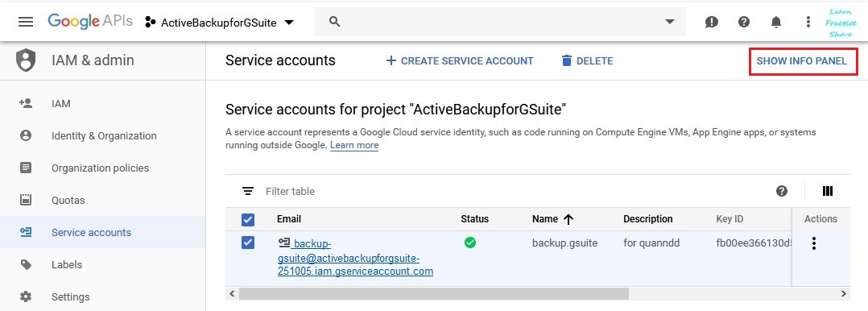Click the filter list icon
The height and width of the screenshot is (311, 868).
point(248,191)
